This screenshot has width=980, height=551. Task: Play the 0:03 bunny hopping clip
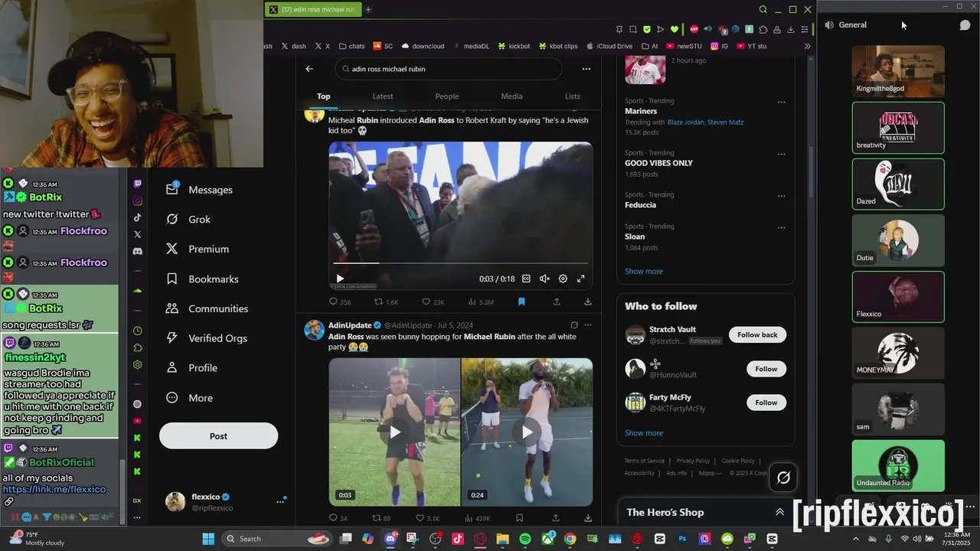coord(394,432)
